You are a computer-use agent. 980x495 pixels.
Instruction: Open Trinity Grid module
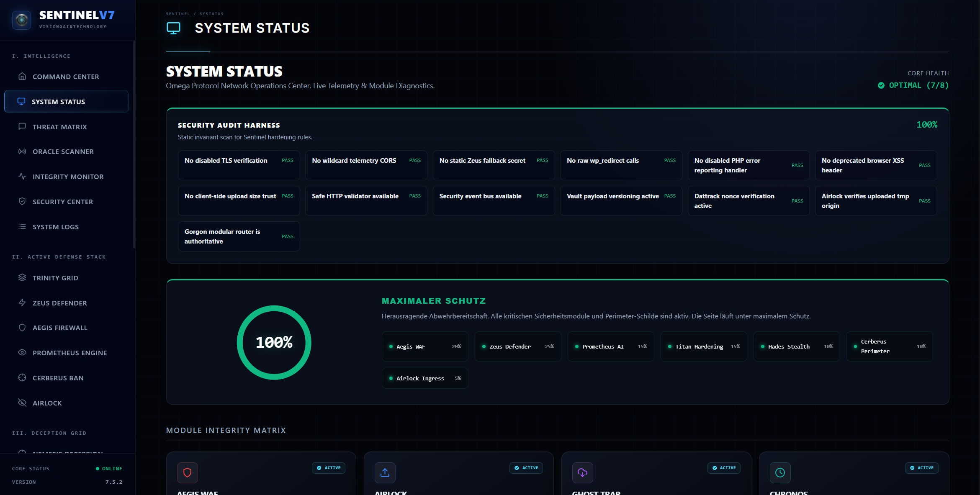coord(66,278)
